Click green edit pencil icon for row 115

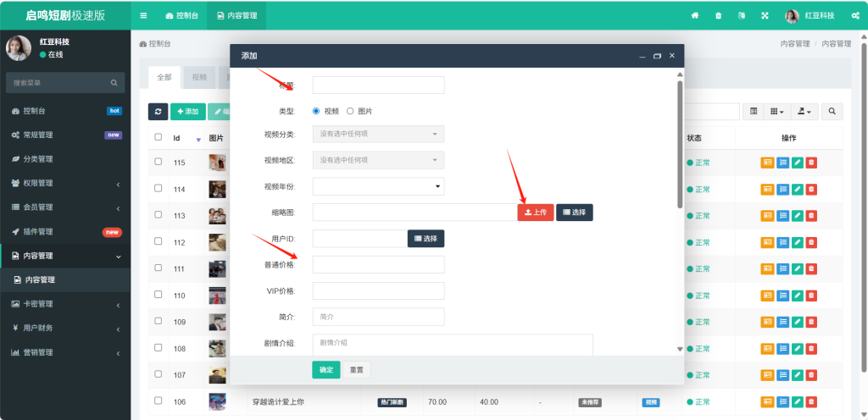point(797,163)
